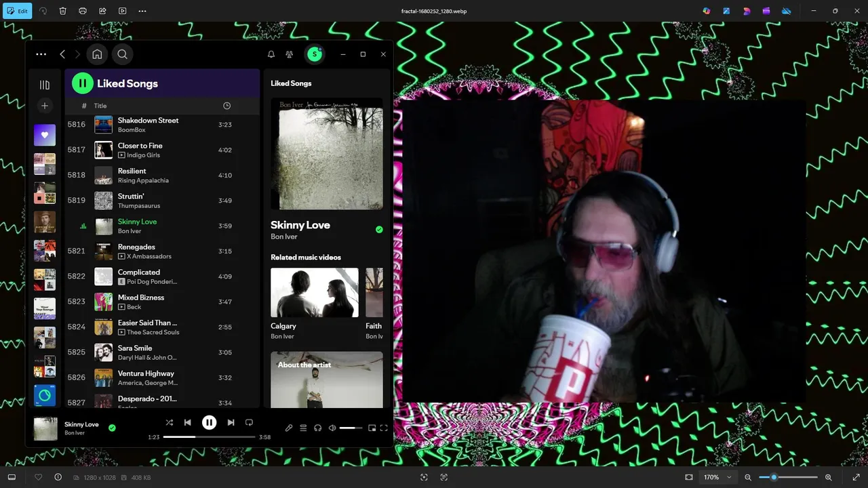The width and height of the screenshot is (868, 488).
Task: Adjust the Spotify volume slider
Action: coord(351,428)
